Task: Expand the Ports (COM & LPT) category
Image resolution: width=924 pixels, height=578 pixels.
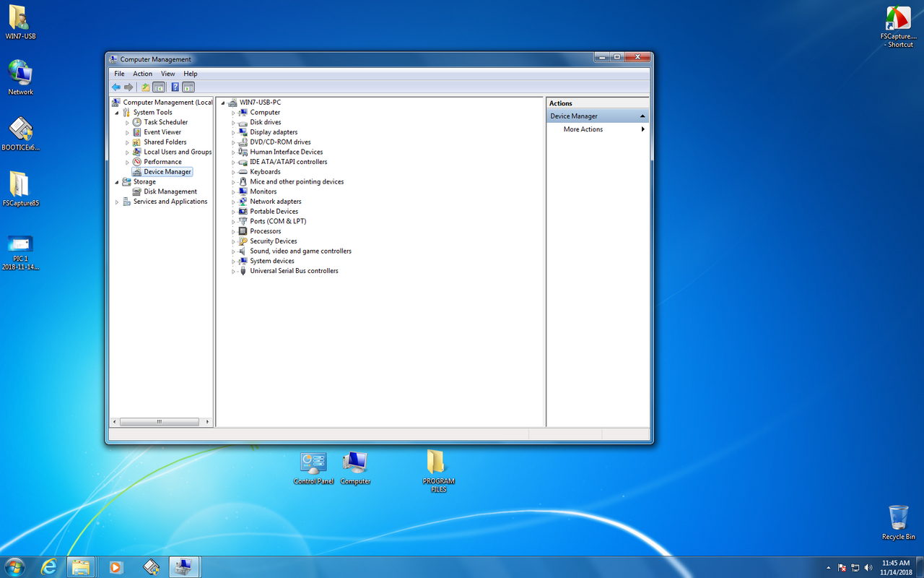Action: click(234, 222)
